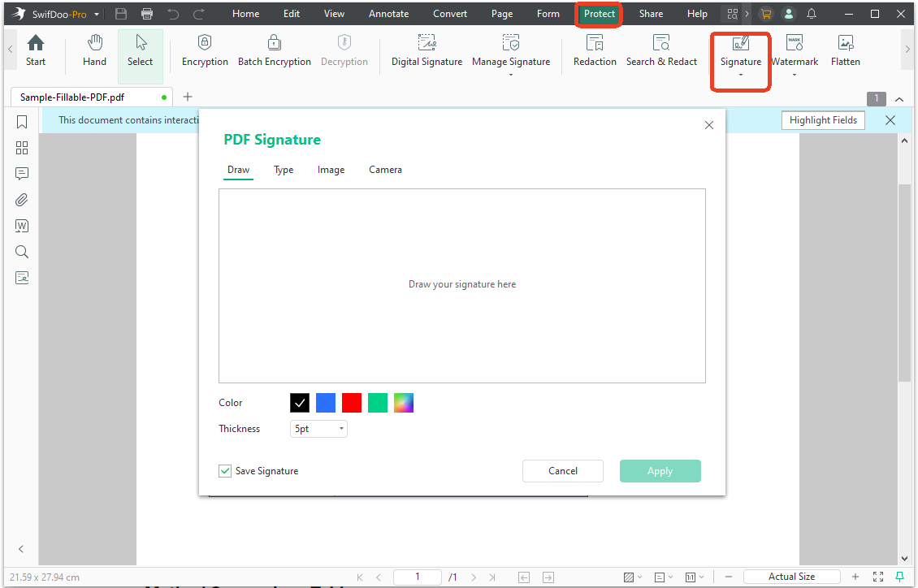Expand the SwifDoo-Pro title dropdown arrow
This screenshot has height=588, width=918.
(97, 14)
